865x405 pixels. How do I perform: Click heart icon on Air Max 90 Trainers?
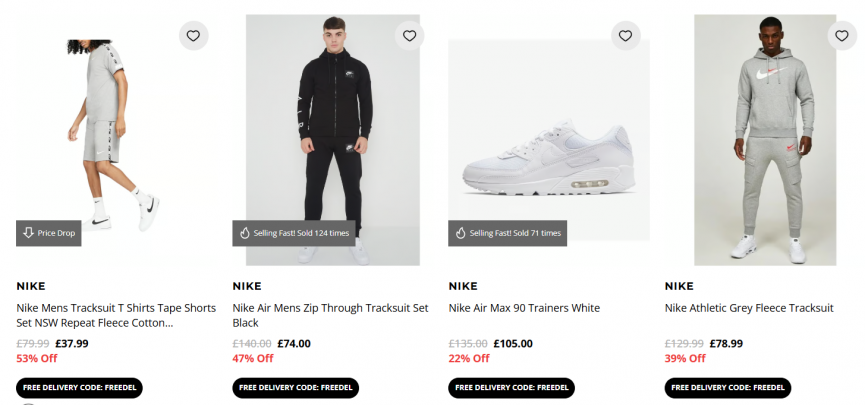[625, 36]
